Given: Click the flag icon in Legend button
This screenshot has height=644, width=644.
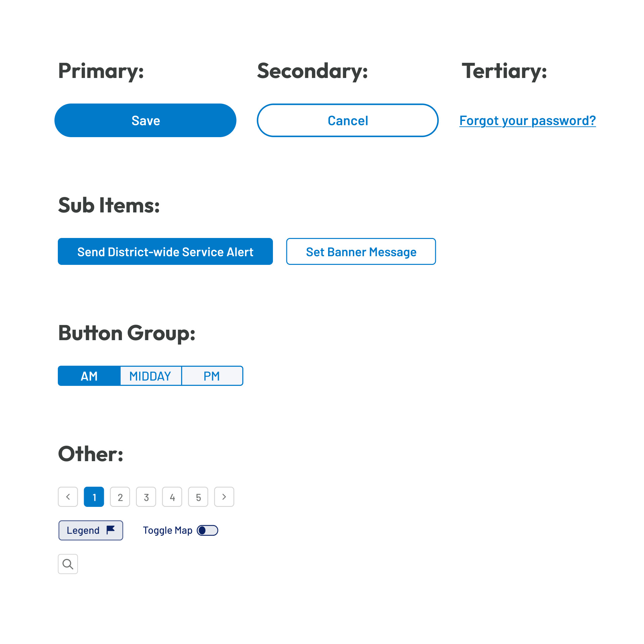Looking at the screenshot, I should pos(111,530).
